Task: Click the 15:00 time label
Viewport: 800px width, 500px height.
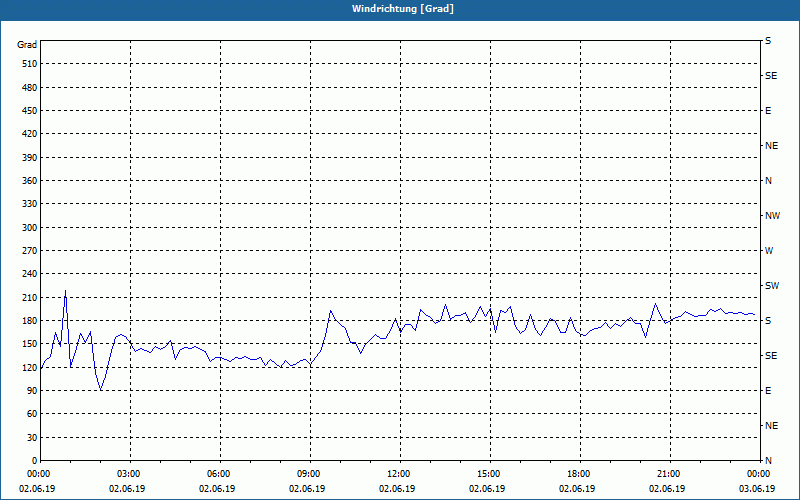Action: point(489,474)
